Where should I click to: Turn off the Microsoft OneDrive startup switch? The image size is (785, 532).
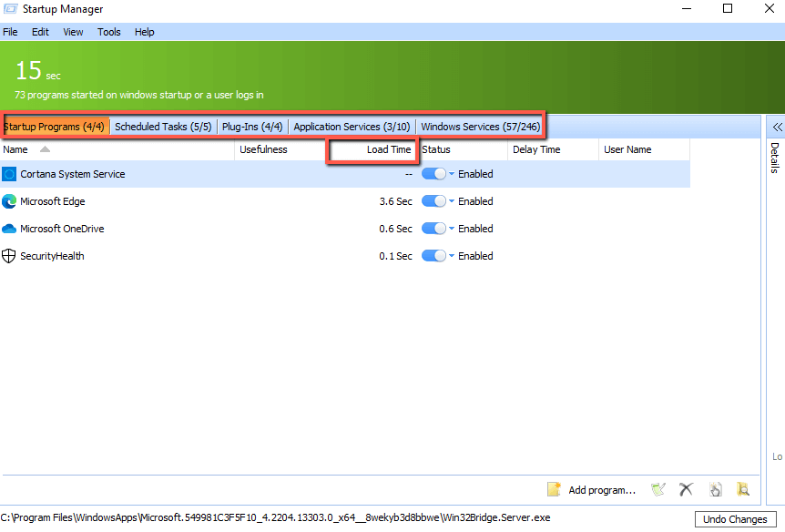433,229
